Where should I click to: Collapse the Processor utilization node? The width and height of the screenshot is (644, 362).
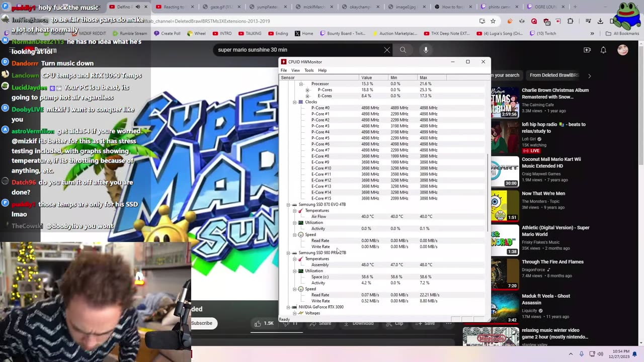[301, 84]
